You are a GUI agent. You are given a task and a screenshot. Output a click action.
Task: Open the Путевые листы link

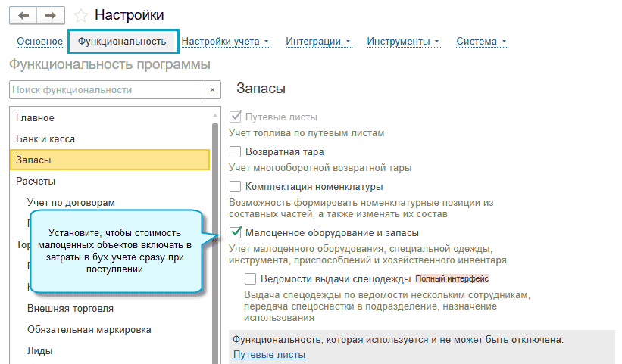click(269, 354)
